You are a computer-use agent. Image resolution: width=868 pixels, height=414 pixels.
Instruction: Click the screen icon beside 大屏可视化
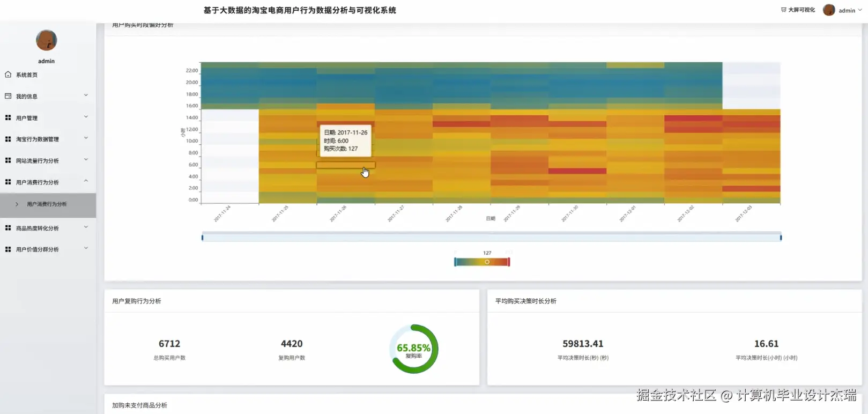pyautogui.click(x=783, y=10)
